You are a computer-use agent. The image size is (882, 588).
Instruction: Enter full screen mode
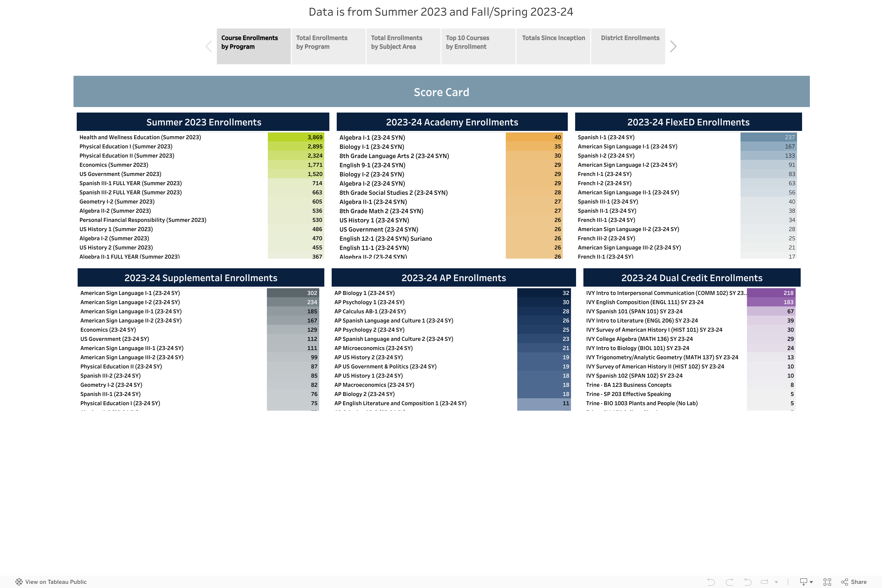[827, 582]
